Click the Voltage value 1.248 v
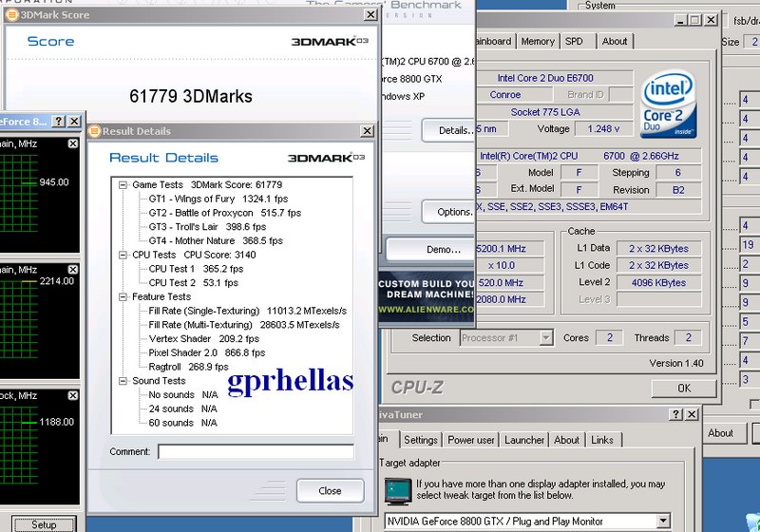 603,129
